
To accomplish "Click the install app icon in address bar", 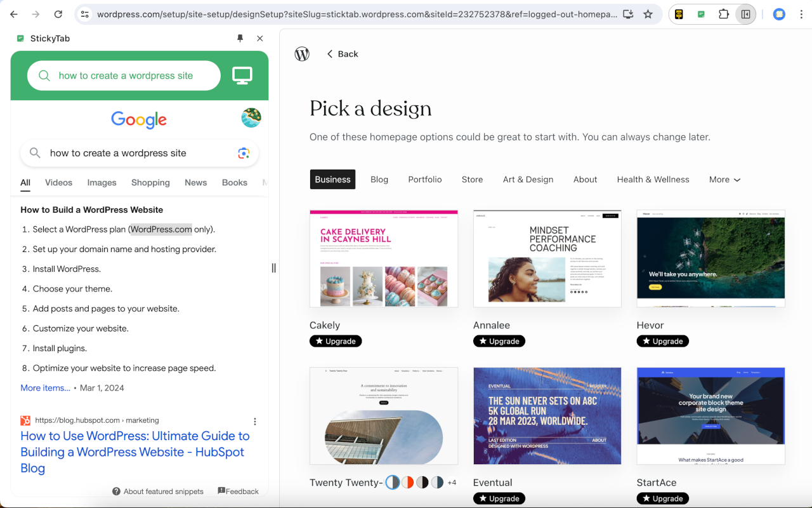I will point(628,14).
